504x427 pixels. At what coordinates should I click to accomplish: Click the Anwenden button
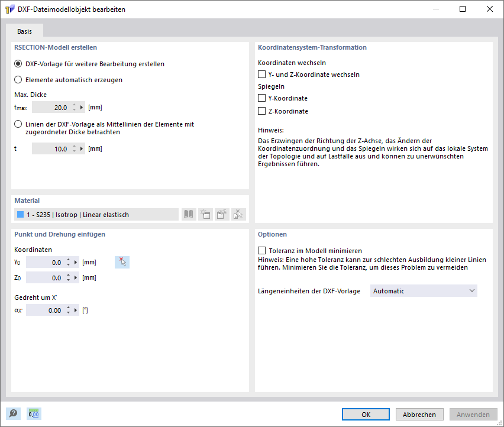click(x=473, y=415)
